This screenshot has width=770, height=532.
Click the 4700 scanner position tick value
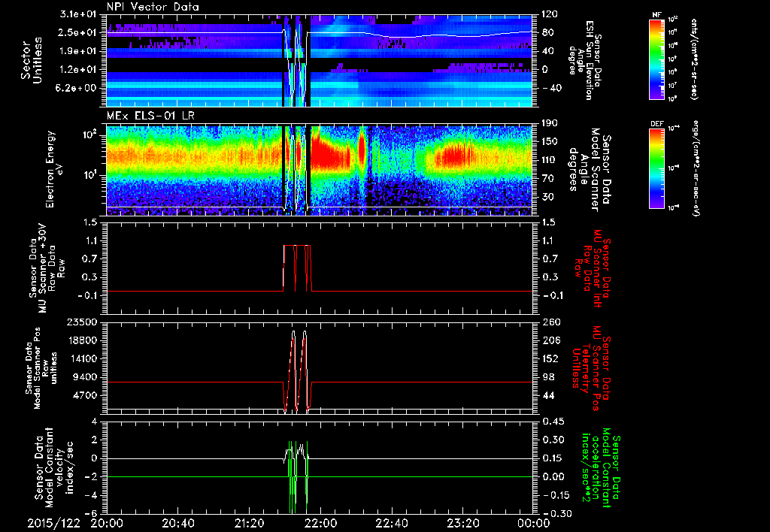[x=86, y=395]
